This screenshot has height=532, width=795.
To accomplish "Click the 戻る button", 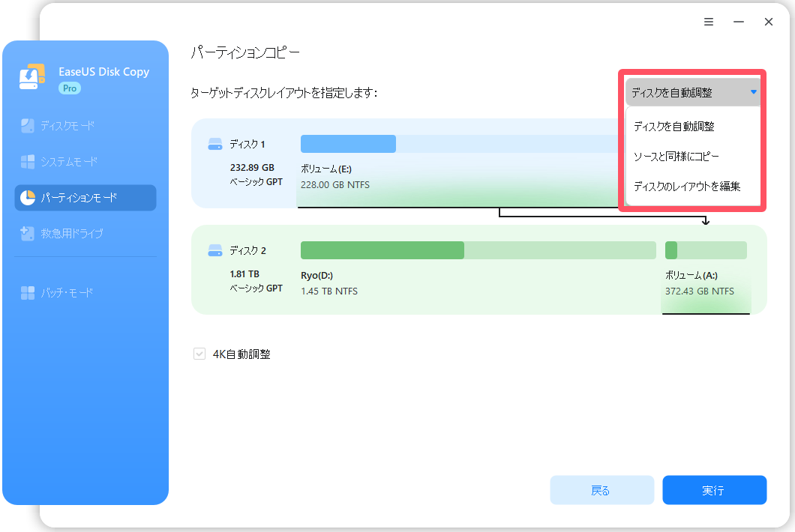I will (x=601, y=490).
